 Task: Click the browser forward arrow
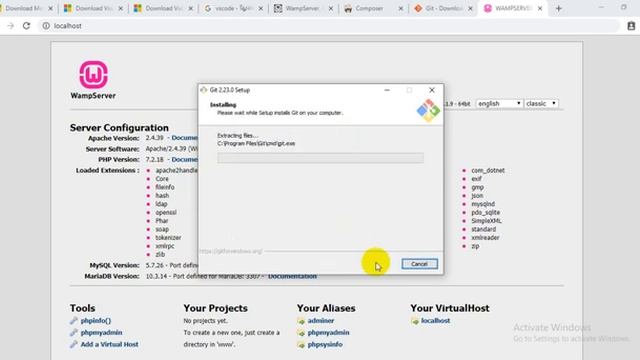pyautogui.click(x=11, y=26)
